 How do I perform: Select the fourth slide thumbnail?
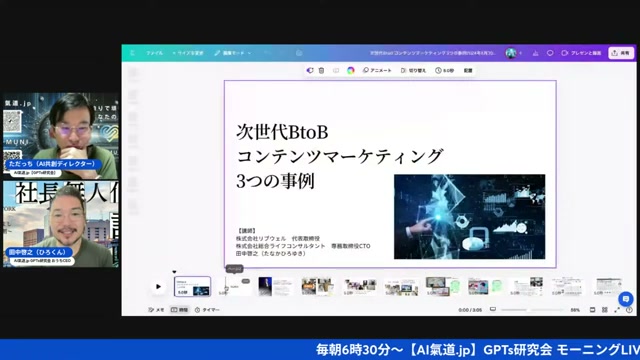pos(318,287)
